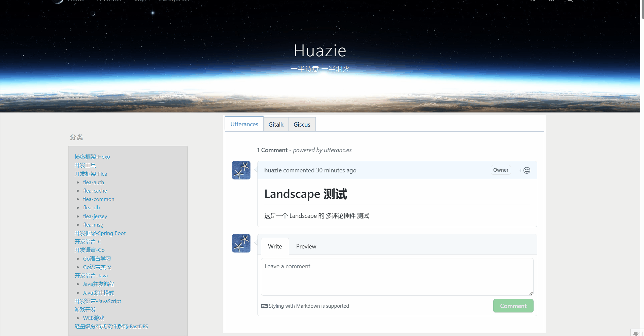
Task: Click the moon logo in the navbar
Action: tap(58, 2)
